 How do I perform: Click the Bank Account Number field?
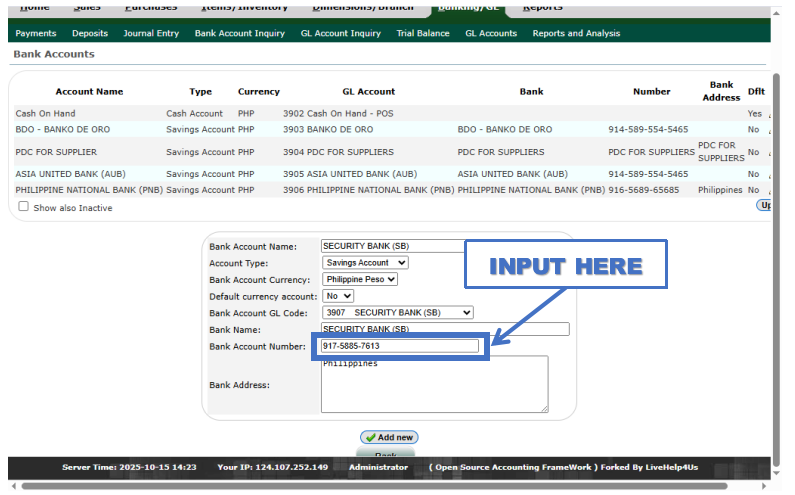[400, 346]
